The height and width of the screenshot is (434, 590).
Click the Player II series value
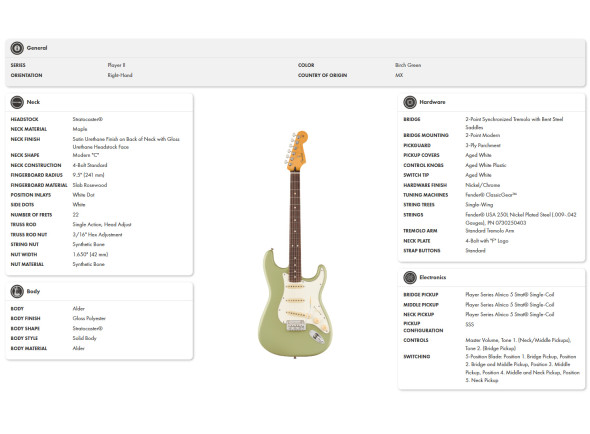click(116, 65)
